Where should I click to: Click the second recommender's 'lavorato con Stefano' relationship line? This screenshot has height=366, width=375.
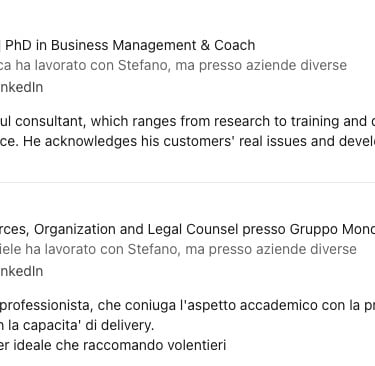178,249
